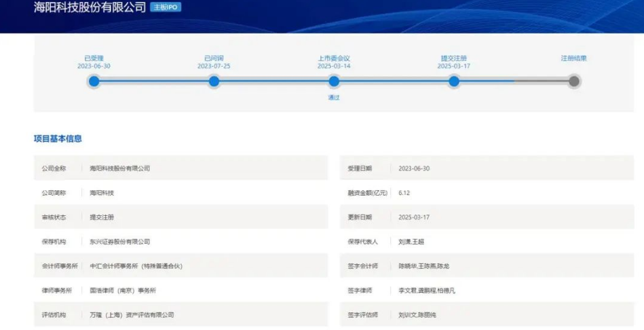Click the 注册结果 label
Image resolution: width=644 pixels, height=330 pixels.
coord(574,58)
